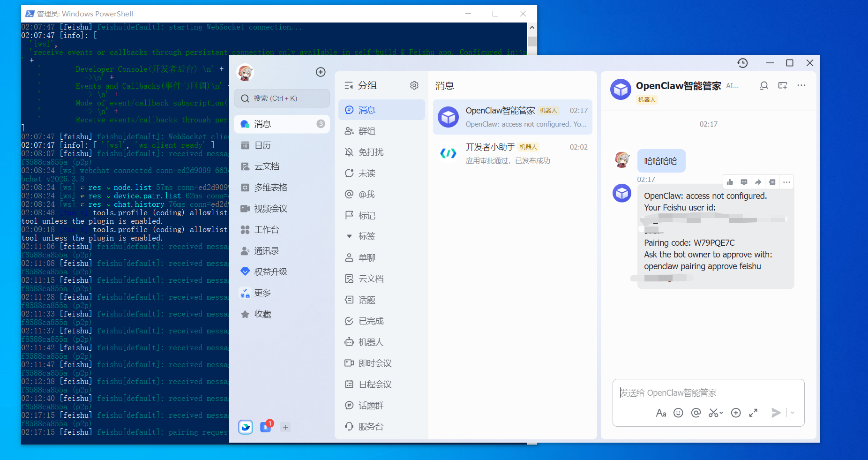This screenshot has height=460, width=868.
Task: Open 权益升级 in sidebar
Action: click(x=282, y=271)
